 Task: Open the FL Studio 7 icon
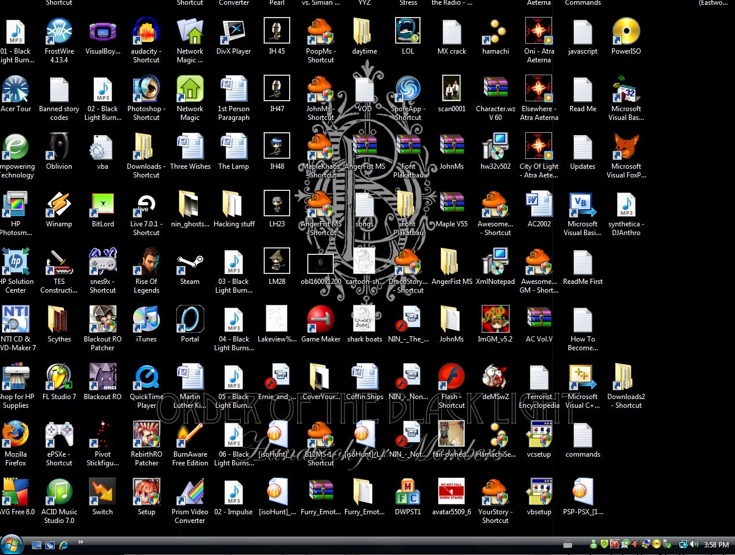pyautogui.click(x=59, y=377)
